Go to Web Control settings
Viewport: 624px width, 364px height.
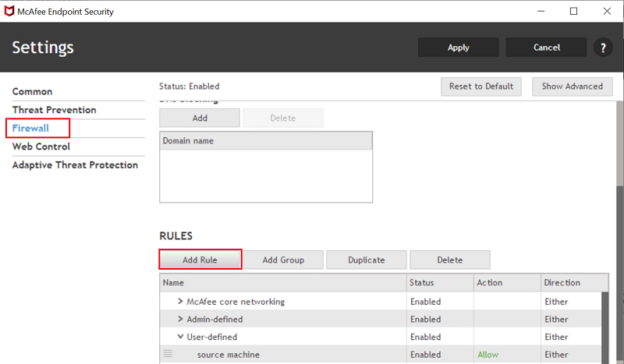(41, 147)
